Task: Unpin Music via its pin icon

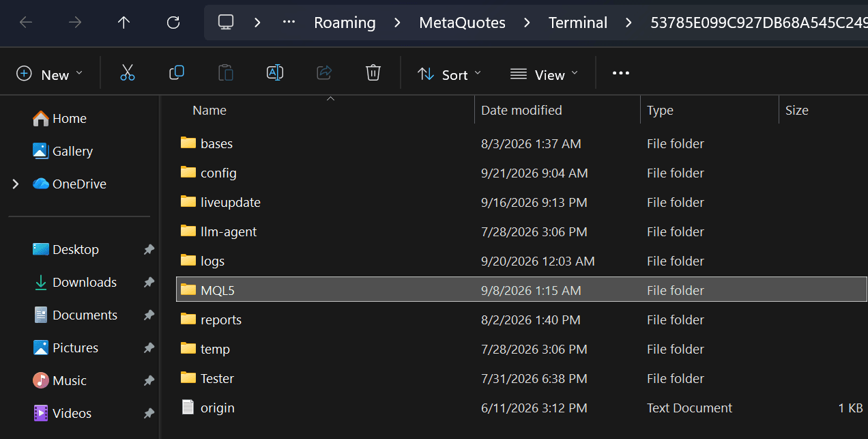Action: (x=149, y=380)
